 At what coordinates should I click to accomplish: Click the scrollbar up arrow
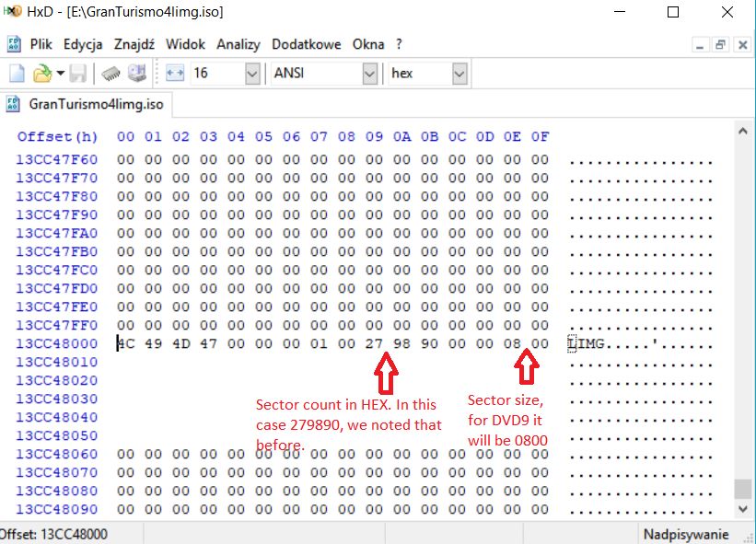(x=742, y=131)
